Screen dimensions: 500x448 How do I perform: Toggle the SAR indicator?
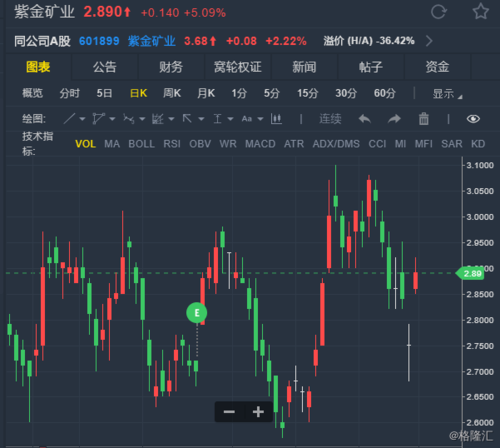pyautogui.click(x=452, y=144)
